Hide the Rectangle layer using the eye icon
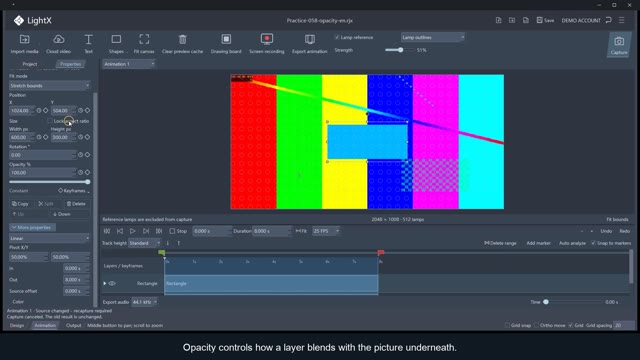The width and height of the screenshot is (640, 360). tap(112, 283)
